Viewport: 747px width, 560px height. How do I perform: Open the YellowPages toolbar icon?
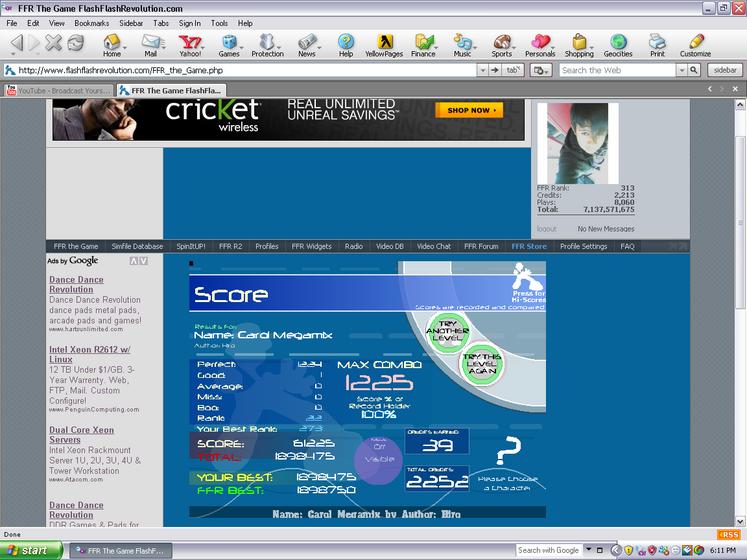(384, 46)
